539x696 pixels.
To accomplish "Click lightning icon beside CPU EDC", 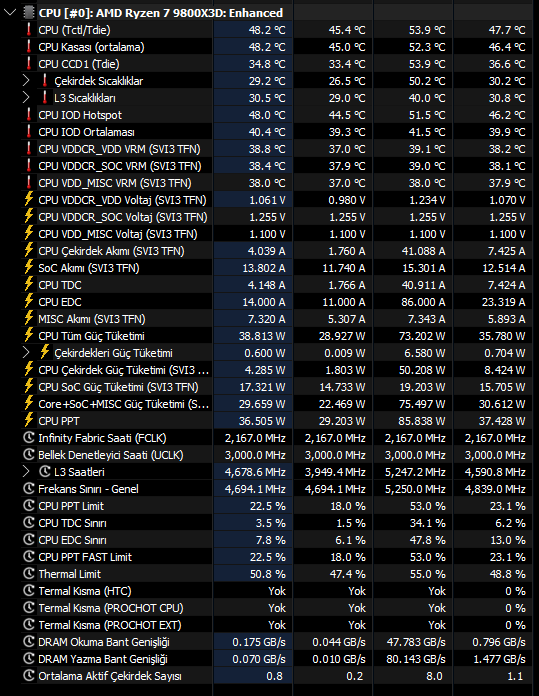I will (x=29, y=301).
